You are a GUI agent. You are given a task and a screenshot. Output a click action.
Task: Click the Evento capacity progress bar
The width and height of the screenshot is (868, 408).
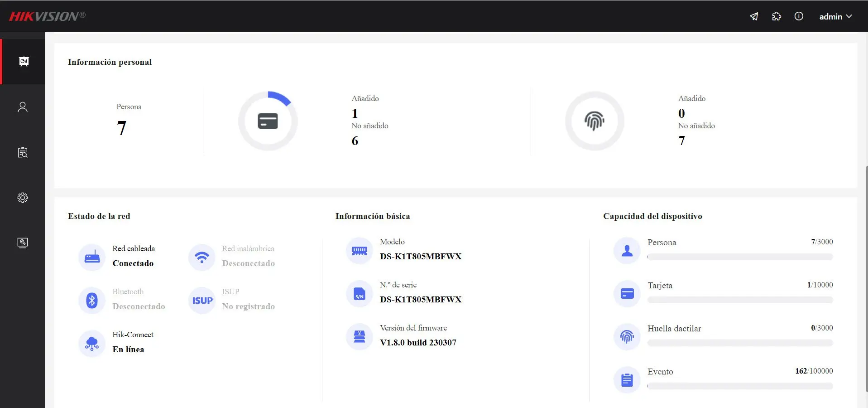[x=740, y=386]
